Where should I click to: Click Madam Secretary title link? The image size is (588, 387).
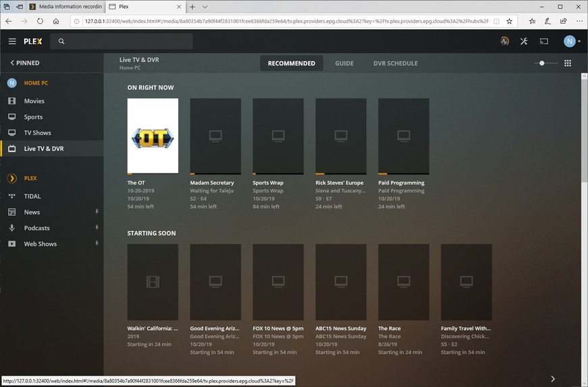pos(212,183)
